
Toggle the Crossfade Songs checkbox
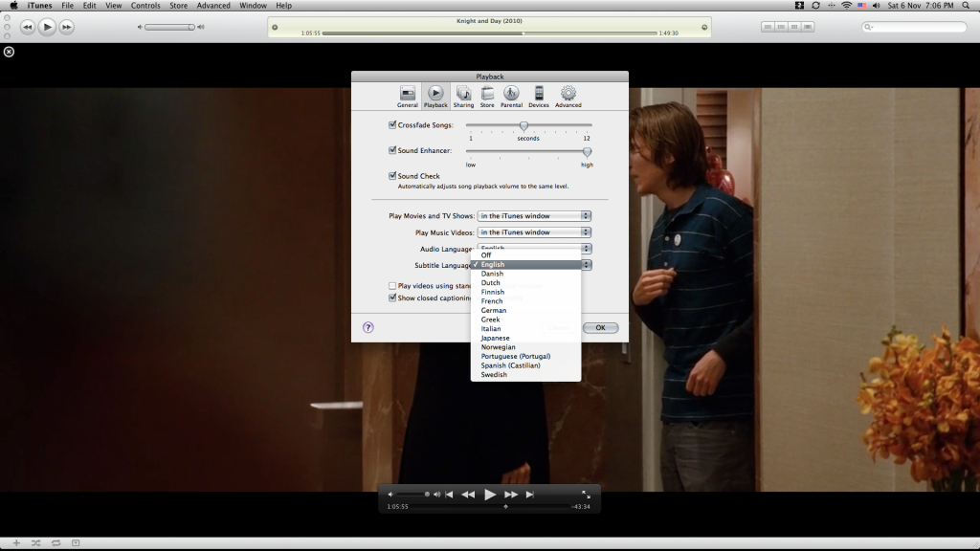392,125
